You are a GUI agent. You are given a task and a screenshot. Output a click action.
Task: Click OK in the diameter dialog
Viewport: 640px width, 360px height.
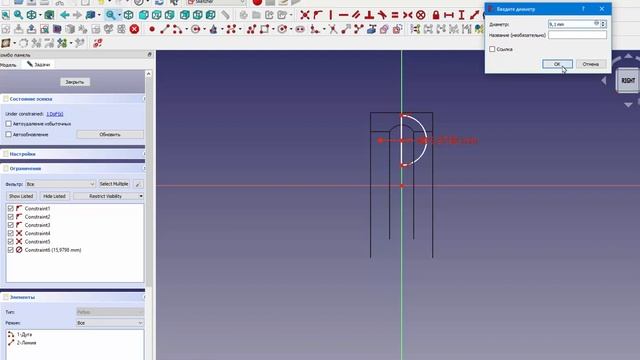tap(557, 64)
